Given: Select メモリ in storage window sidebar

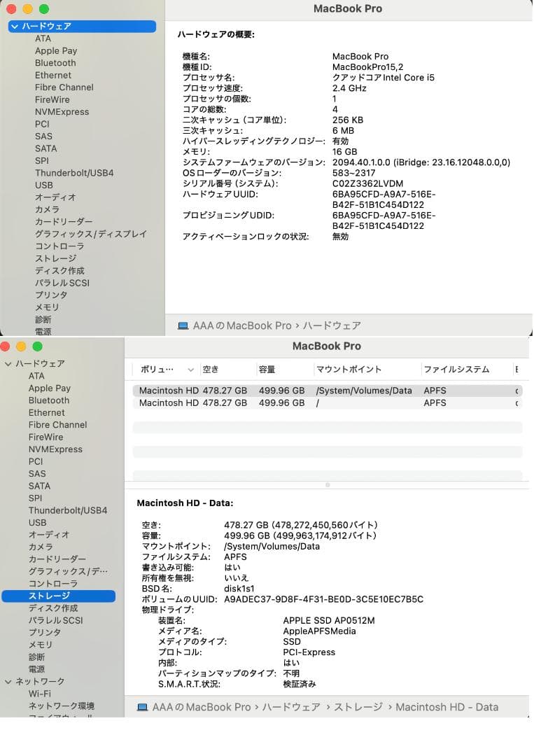Looking at the screenshot, I should click(40, 645).
